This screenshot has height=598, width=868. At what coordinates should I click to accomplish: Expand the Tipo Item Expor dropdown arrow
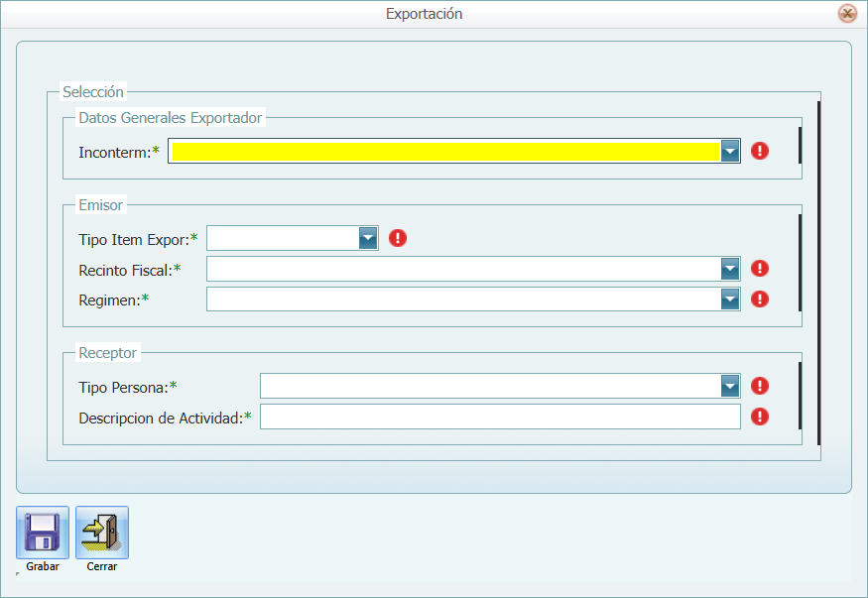(368, 238)
